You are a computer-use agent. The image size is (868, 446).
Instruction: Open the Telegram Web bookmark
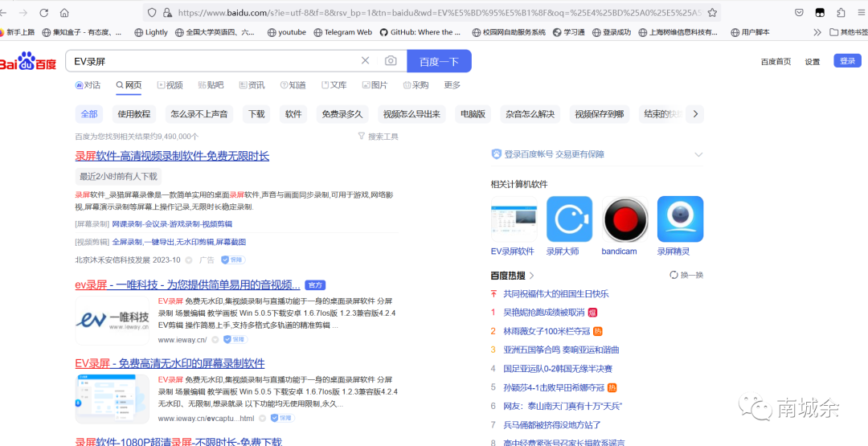pos(342,33)
